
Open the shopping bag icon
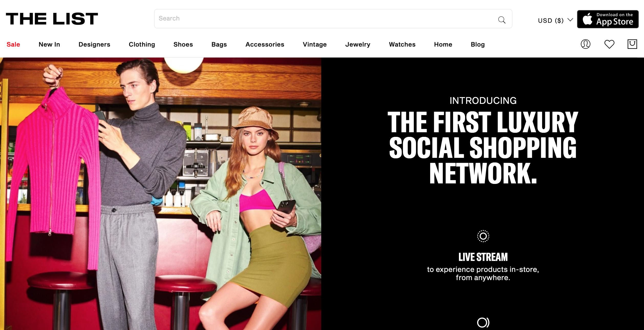click(632, 44)
